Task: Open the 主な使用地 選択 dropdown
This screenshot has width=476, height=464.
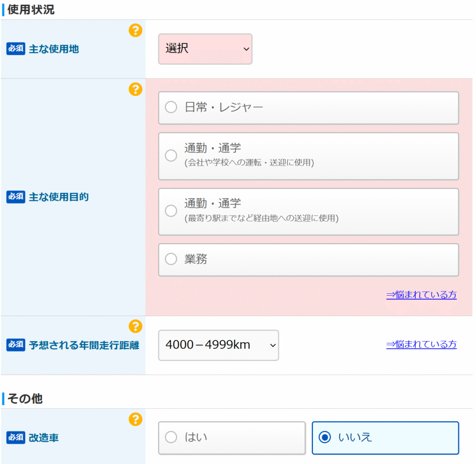Action: click(x=205, y=49)
